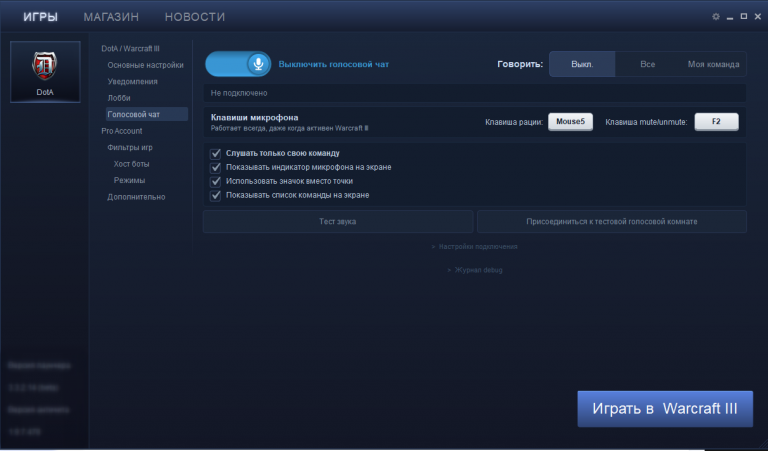The height and width of the screenshot is (451, 768).
Task: Select the DotA game icon
Action: (x=45, y=72)
